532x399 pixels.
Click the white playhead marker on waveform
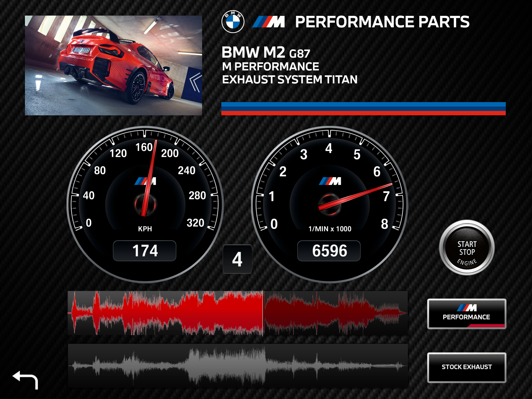263,313
